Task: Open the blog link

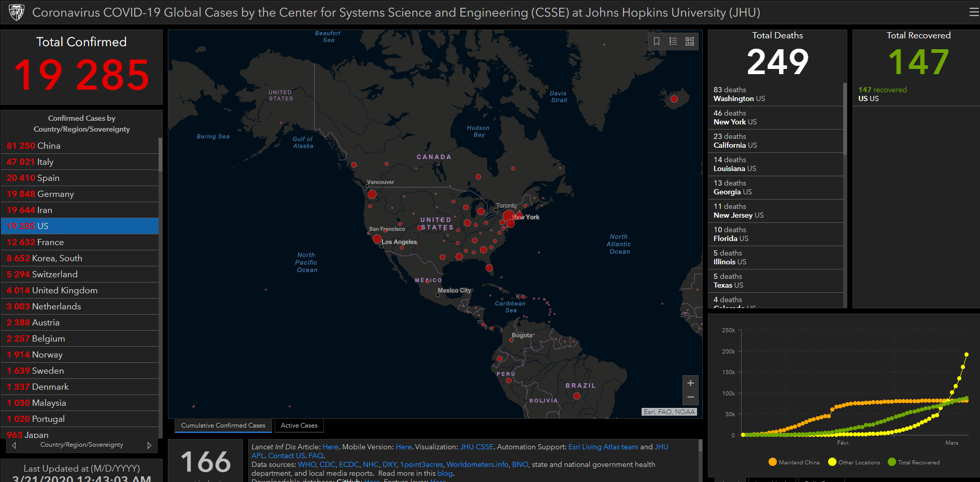Action: click(x=445, y=473)
